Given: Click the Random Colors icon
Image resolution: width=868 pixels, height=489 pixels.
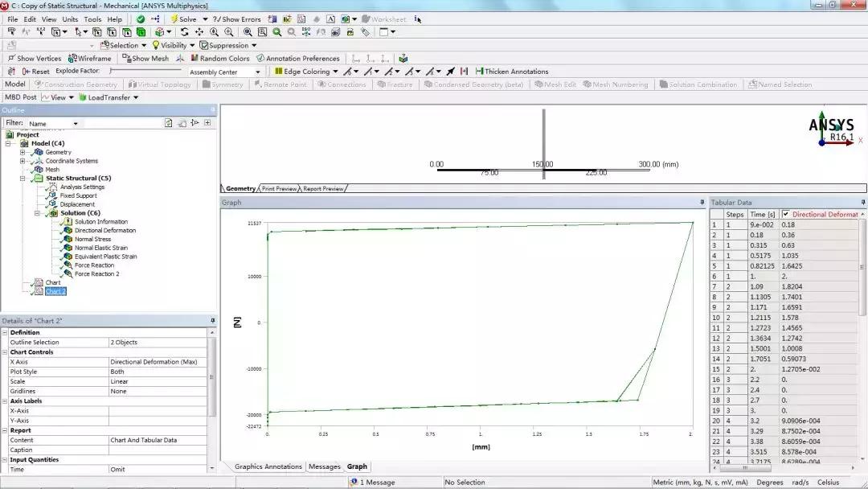Looking at the screenshot, I should tap(194, 59).
